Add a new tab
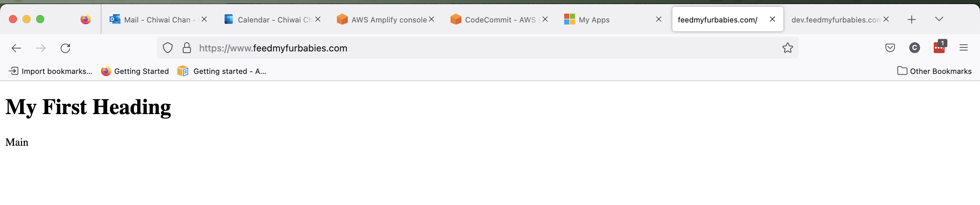Image resolution: width=980 pixels, height=205 pixels. 912,19
